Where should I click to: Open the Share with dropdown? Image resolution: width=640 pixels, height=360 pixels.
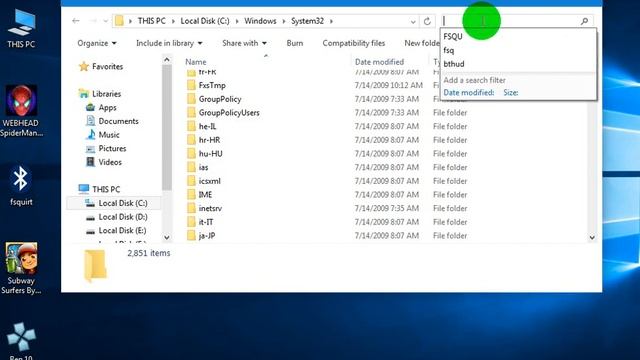click(244, 43)
